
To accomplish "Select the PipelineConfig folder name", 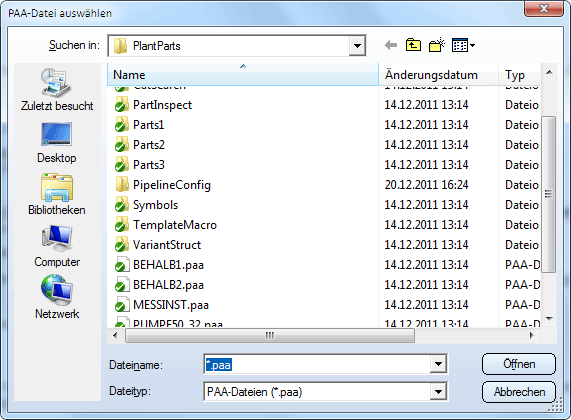I will [x=172, y=185].
